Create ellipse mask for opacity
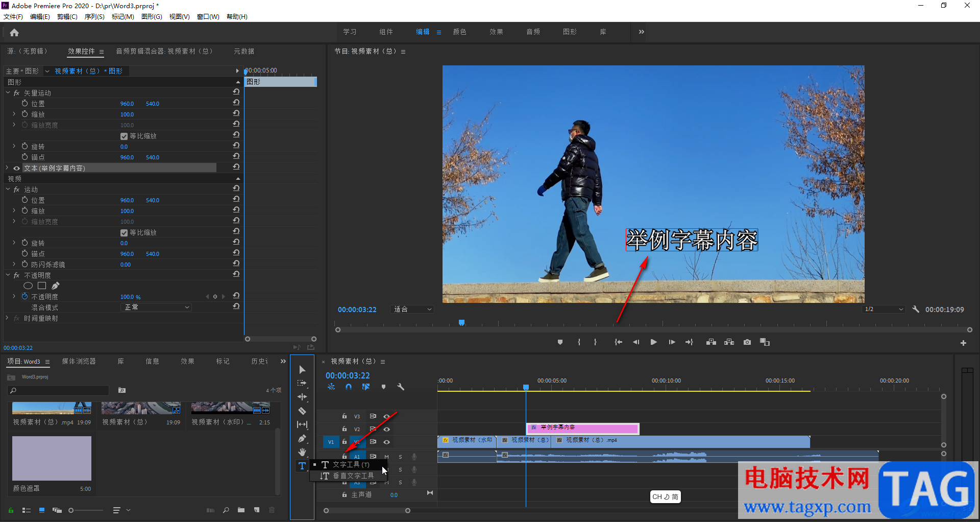This screenshot has height=522, width=980. (x=28, y=286)
